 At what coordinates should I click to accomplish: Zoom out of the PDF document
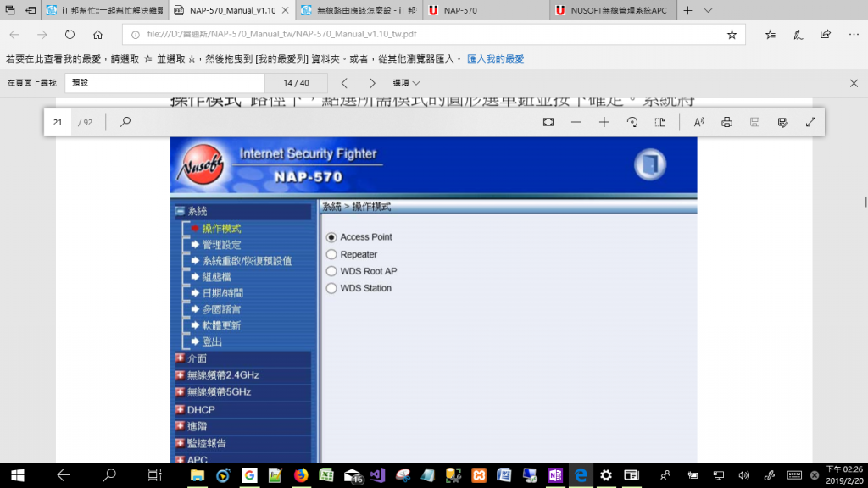click(576, 122)
